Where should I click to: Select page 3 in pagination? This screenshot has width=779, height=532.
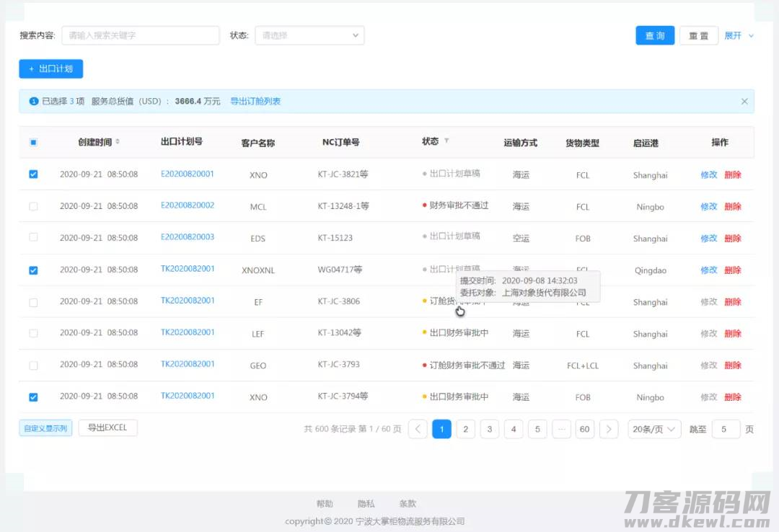[489, 429]
